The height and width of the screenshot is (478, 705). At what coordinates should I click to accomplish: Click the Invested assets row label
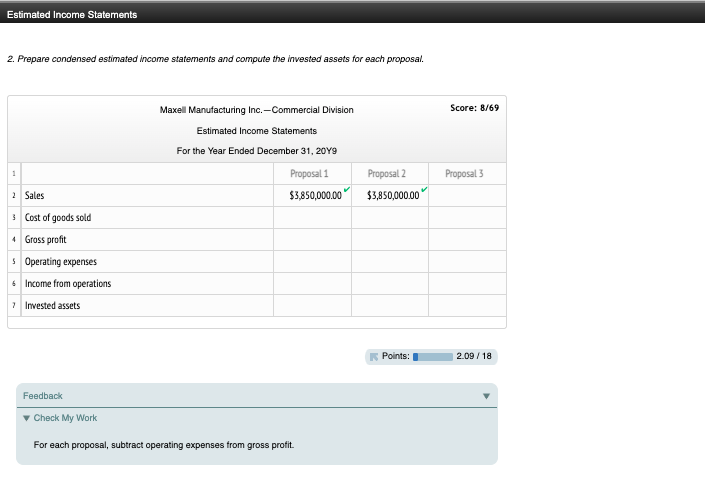pyautogui.click(x=53, y=306)
